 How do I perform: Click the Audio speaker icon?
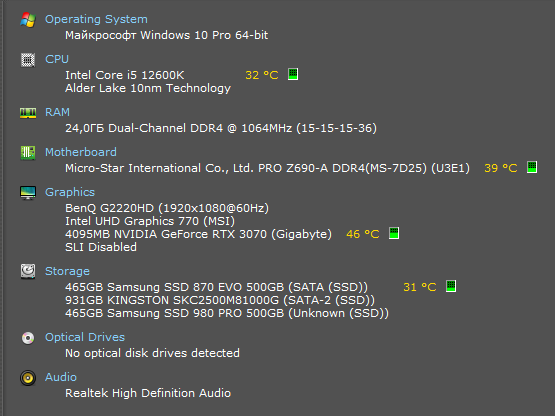click(x=28, y=378)
